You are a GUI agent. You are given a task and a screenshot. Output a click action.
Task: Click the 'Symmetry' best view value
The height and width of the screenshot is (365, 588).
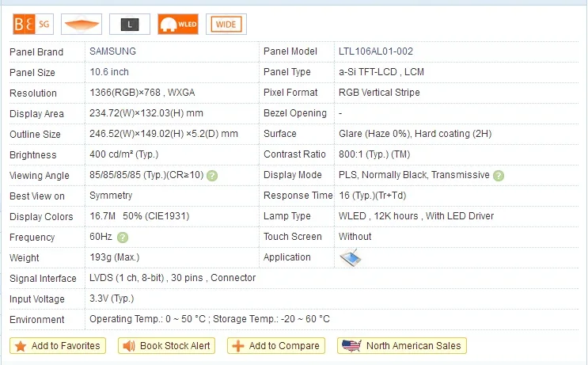pos(111,196)
